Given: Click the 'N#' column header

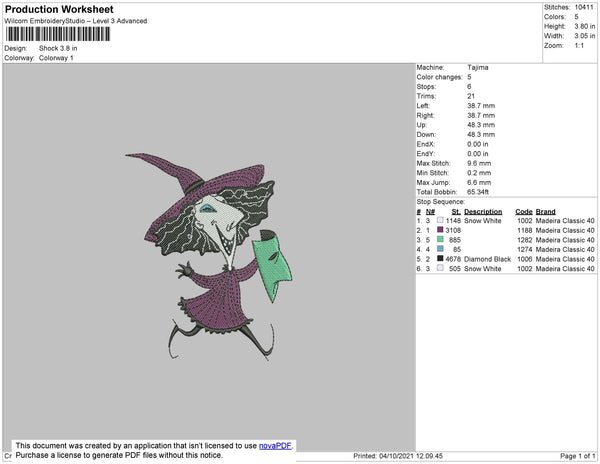Looking at the screenshot, I should (430, 212).
